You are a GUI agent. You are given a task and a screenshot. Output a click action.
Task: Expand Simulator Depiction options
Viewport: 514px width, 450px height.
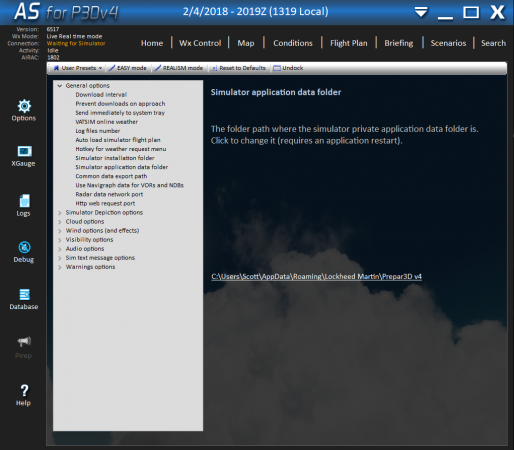coord(60,213)
